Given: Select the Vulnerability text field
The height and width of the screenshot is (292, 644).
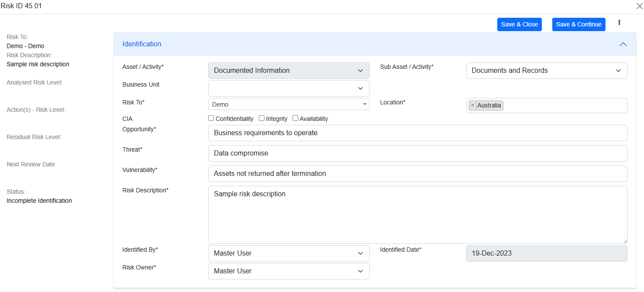Looking at the screenshot, I should coord(417,174).
